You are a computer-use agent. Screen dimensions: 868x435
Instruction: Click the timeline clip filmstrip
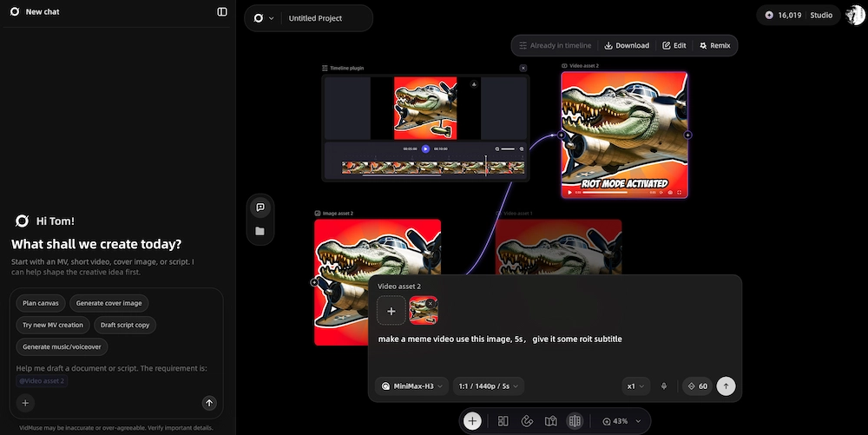pyautogui.click(x=433, y=168)
